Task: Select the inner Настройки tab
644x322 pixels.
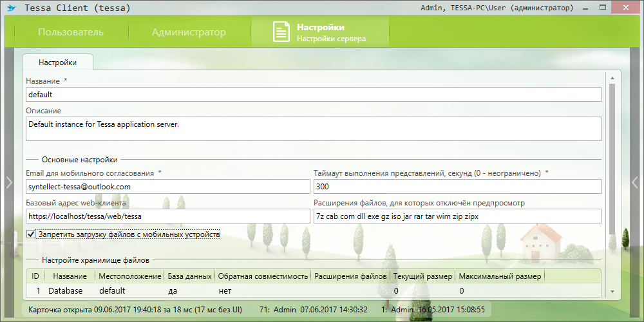Action: click(x=57, y=62)
